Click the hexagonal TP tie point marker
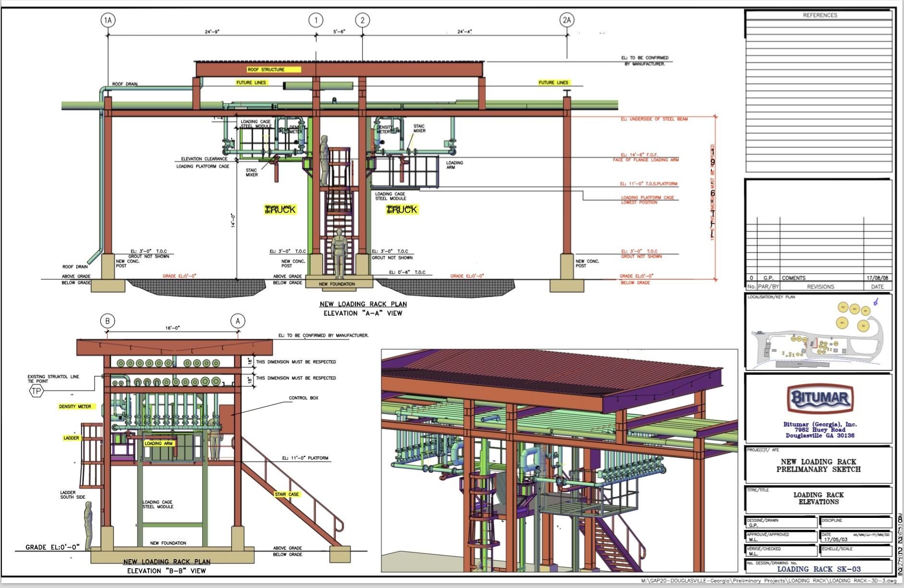This screenshot has height=588, width=904. [37, 391]
